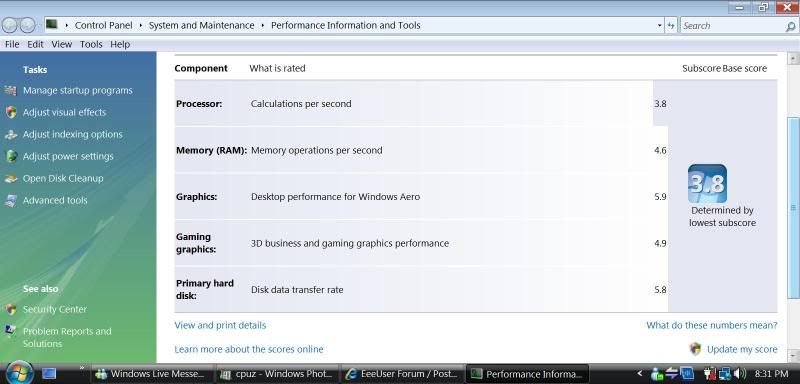This screenshot has height=384, width=800.
Task: Click Open Disk Cleanup link
Action: click(x=63, y=178)
